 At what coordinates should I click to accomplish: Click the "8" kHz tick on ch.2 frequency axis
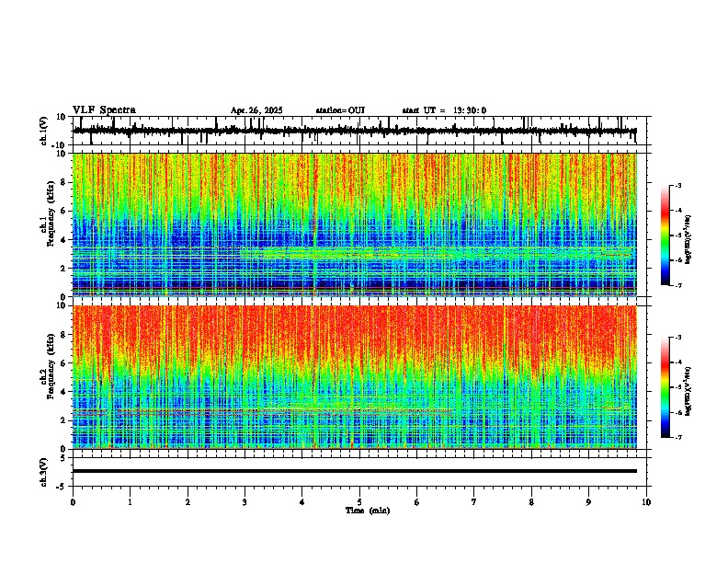pyautogui.click(x=64, y=335)
